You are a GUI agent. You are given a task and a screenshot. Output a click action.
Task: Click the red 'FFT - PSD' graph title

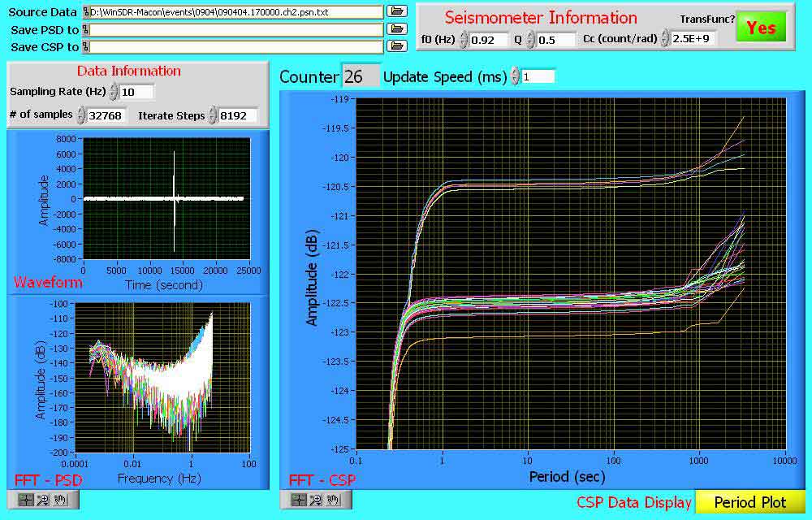pyautogui.click(x=48, y=480)
